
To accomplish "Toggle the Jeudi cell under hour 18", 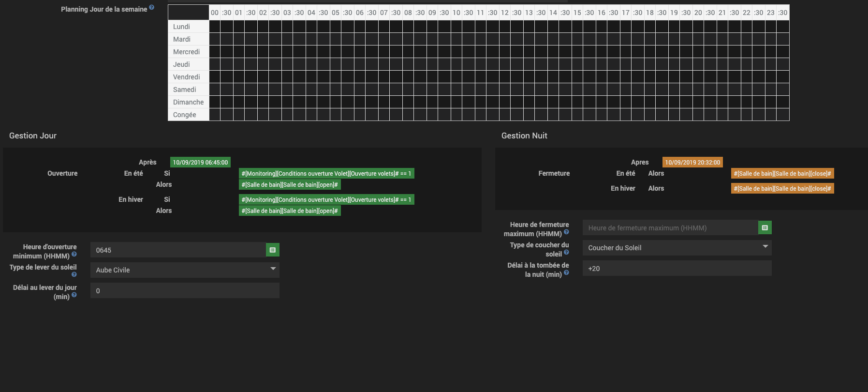I will click(x=650, y=64).
